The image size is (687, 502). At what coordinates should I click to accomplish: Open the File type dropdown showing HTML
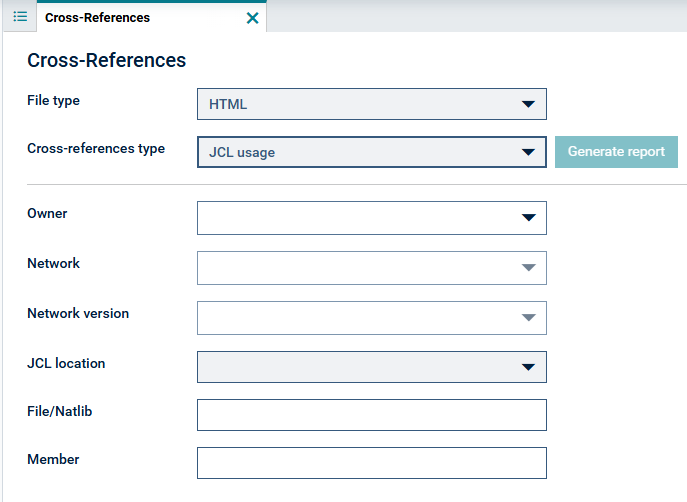372,104
